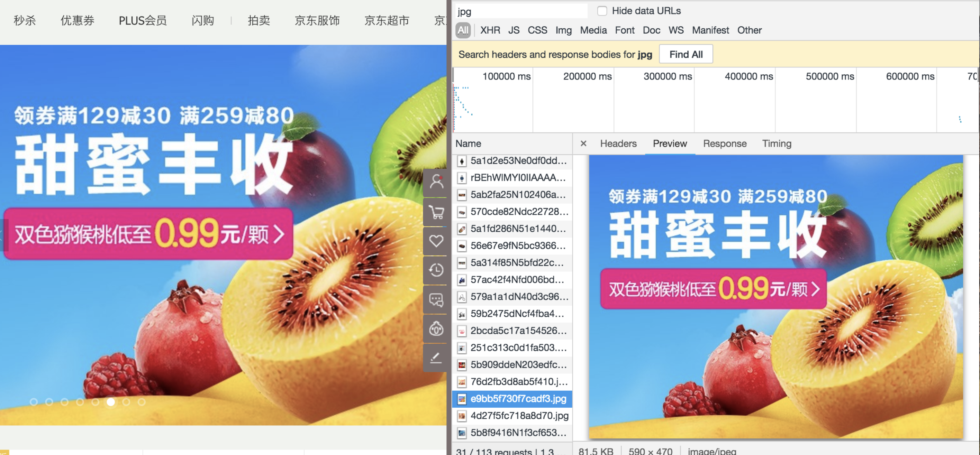The width and height of the screenshot is (980, 455).
Task: Open the browsing history clock icon
Action: (x=436, y=270)
